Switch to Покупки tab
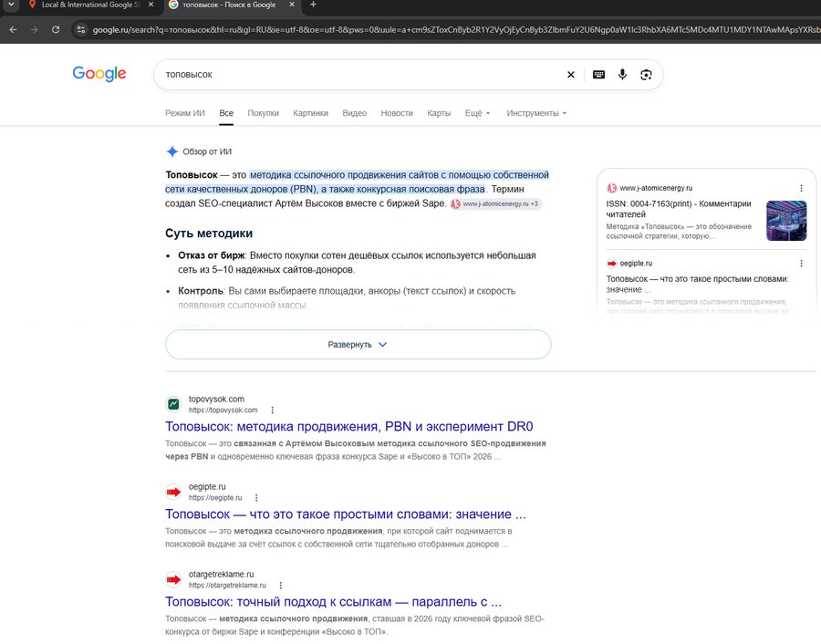Viewport: 821px width, 644px height. (x=263, y=113)
